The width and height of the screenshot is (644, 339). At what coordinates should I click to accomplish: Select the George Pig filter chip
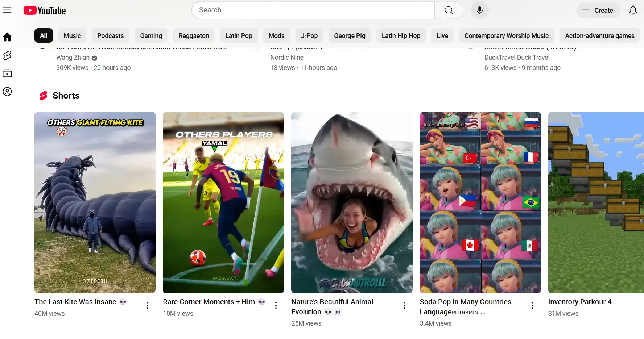coord(350,35)
